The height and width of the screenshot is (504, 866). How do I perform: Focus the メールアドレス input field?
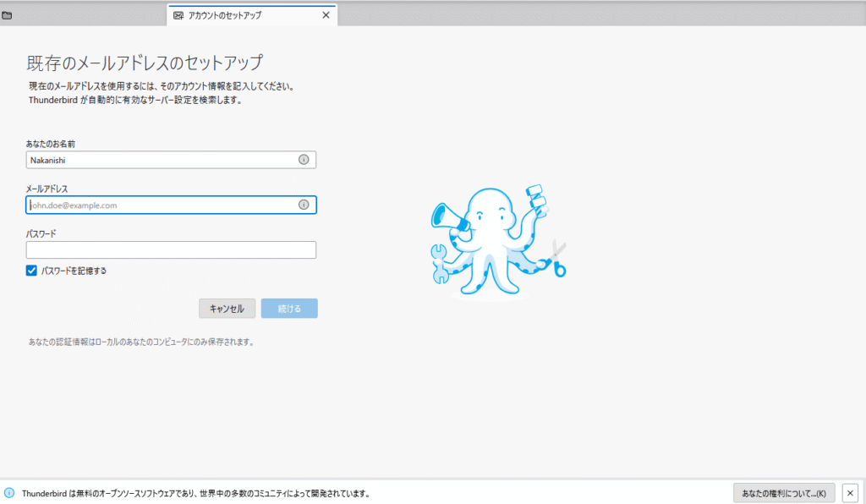[171, 205]
